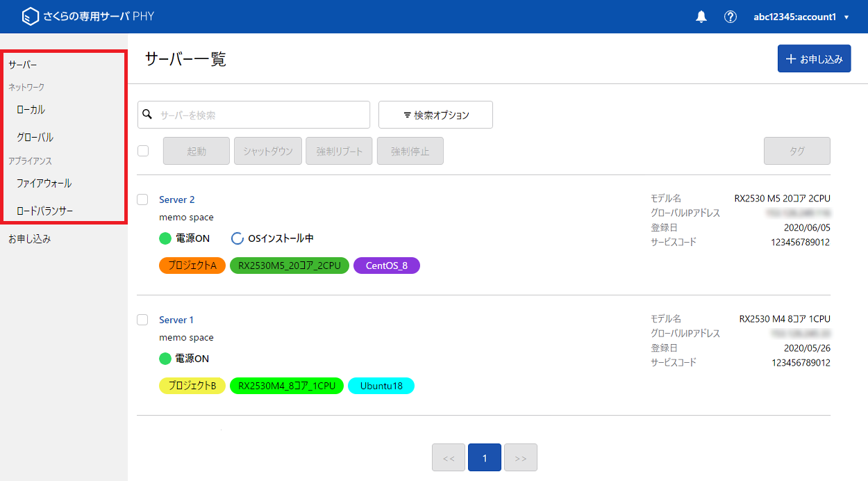Select ローカル in the sidebar
Viewport: 868px width, 481px height.
[x=31, y=109]
